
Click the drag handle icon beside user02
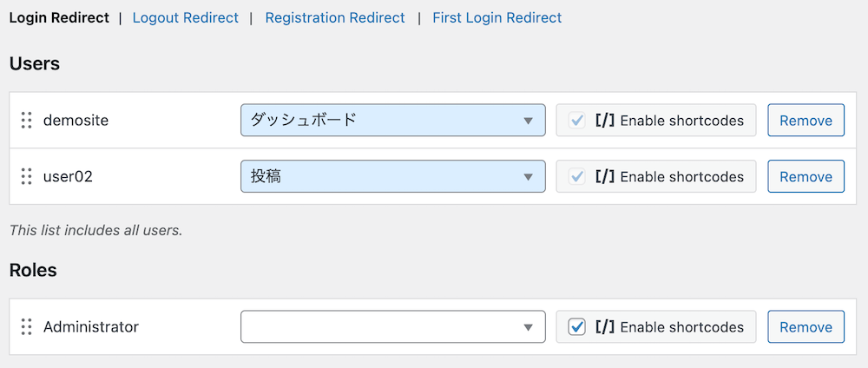coord(26,177)
